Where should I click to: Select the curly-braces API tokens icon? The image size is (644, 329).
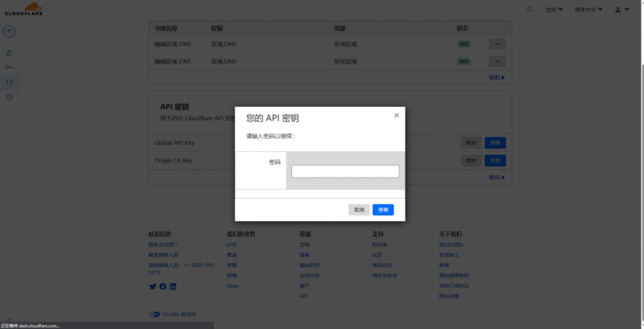click(9, 82)
